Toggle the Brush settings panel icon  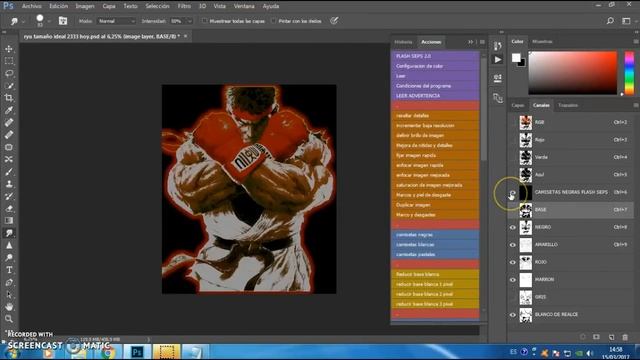click(63, 21)
